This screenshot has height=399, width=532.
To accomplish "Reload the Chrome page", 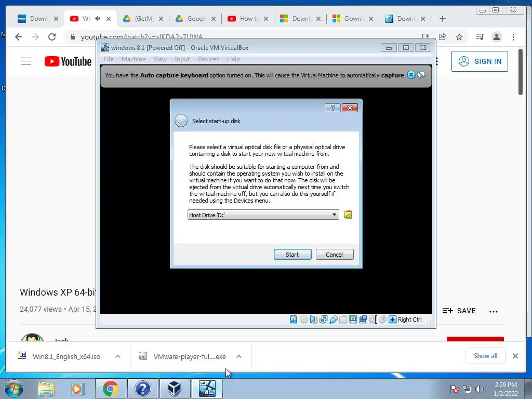I will point(52,37).
